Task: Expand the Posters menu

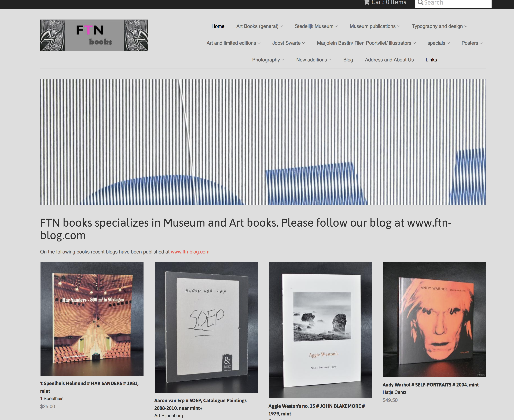Action: pyautogui.click(x=472, y=43)
